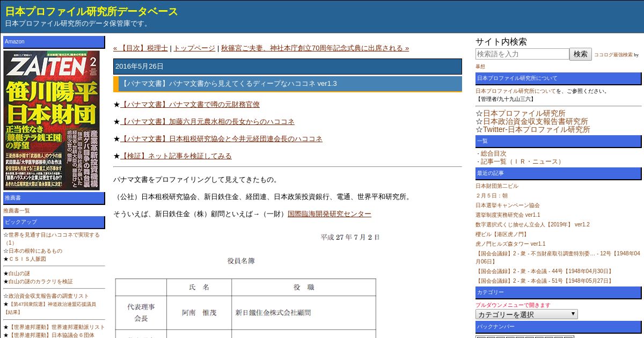
Task: Open recent article ２月５日：朝
Action: pos(492,196)
